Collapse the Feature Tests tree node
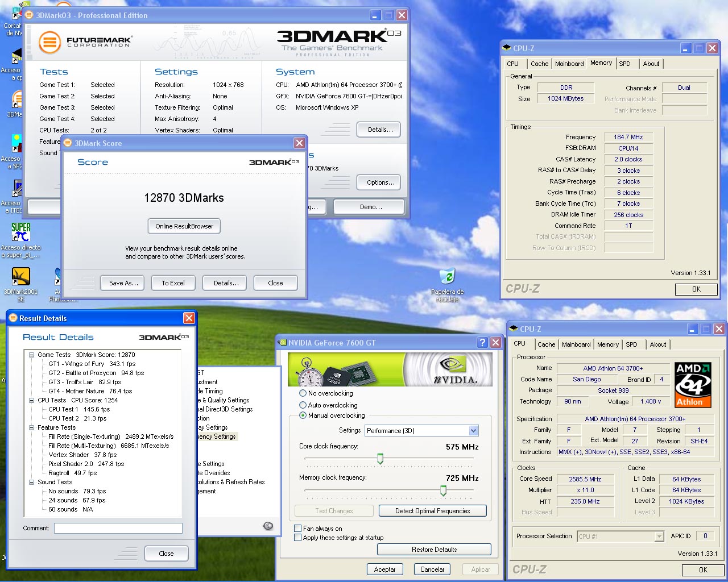 tap(32, 427)
